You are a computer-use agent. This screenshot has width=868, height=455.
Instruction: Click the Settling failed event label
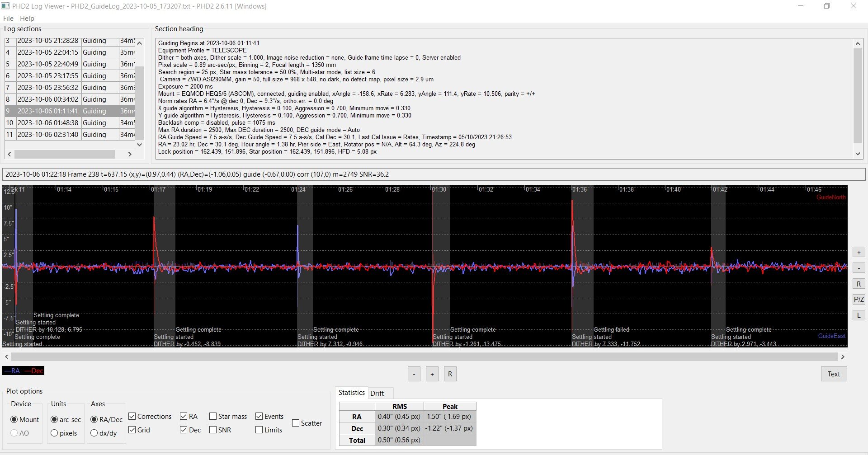click(x=611, y=330)
